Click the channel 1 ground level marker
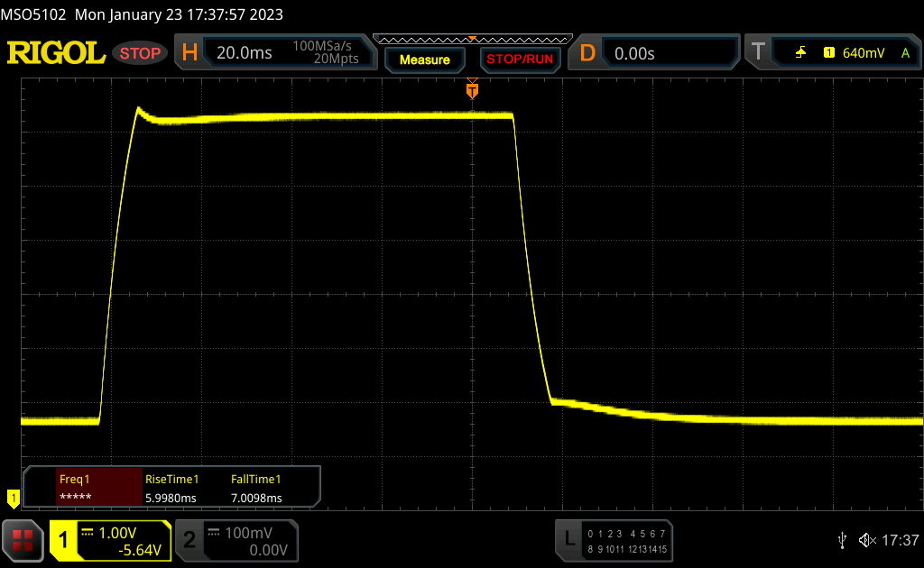 tap(13, 498)
